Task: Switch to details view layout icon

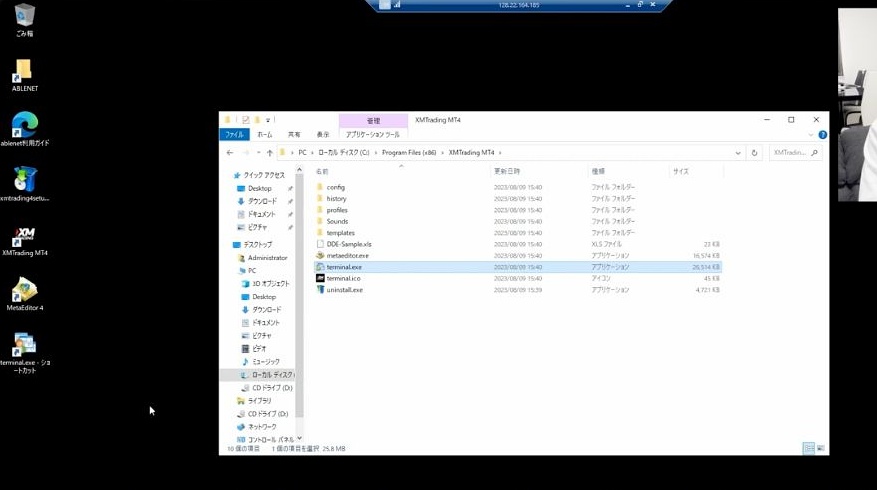Action: (x=809, y=448)
